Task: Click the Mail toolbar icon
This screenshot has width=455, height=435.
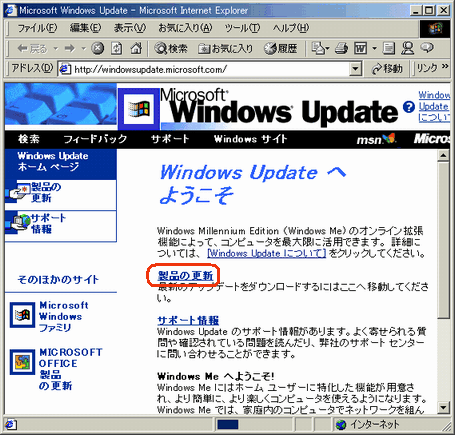Action: tap(318, 49)
